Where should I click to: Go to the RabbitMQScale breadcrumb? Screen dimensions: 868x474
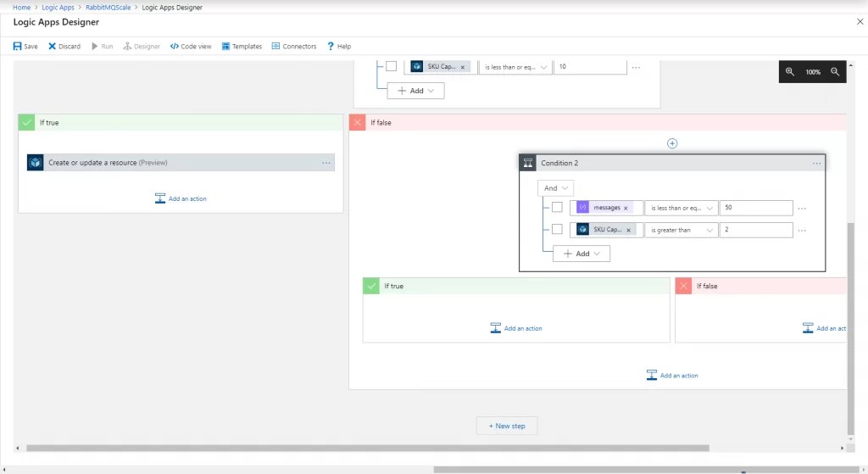coord(108,7)
